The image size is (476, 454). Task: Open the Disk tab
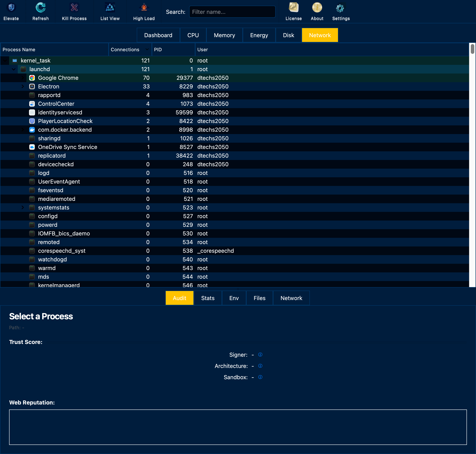(288, 35)
